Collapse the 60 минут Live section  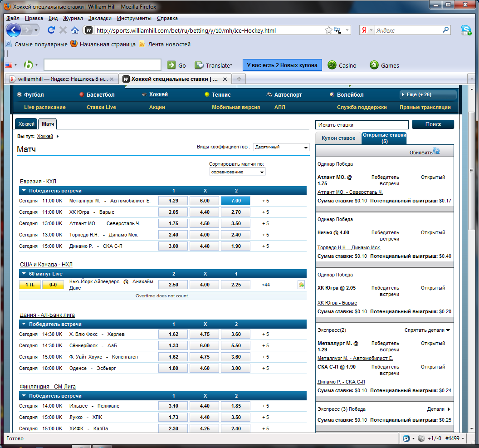pos(24,274)
